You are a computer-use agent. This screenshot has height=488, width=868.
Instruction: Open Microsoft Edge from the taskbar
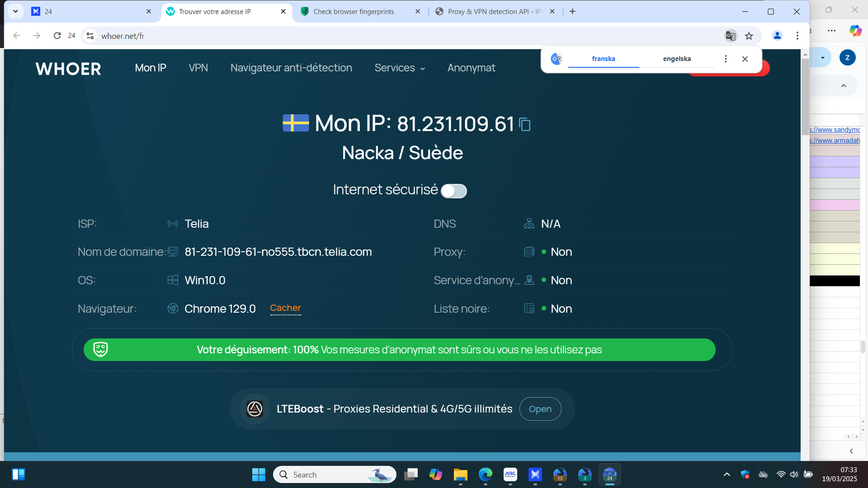[x=486, y=474]
